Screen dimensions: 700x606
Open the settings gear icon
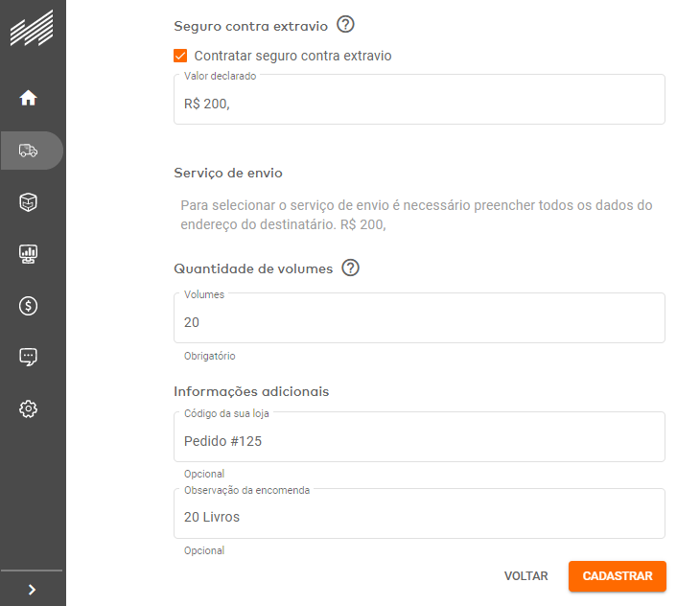pyautogui.click(x=29, y=408)
